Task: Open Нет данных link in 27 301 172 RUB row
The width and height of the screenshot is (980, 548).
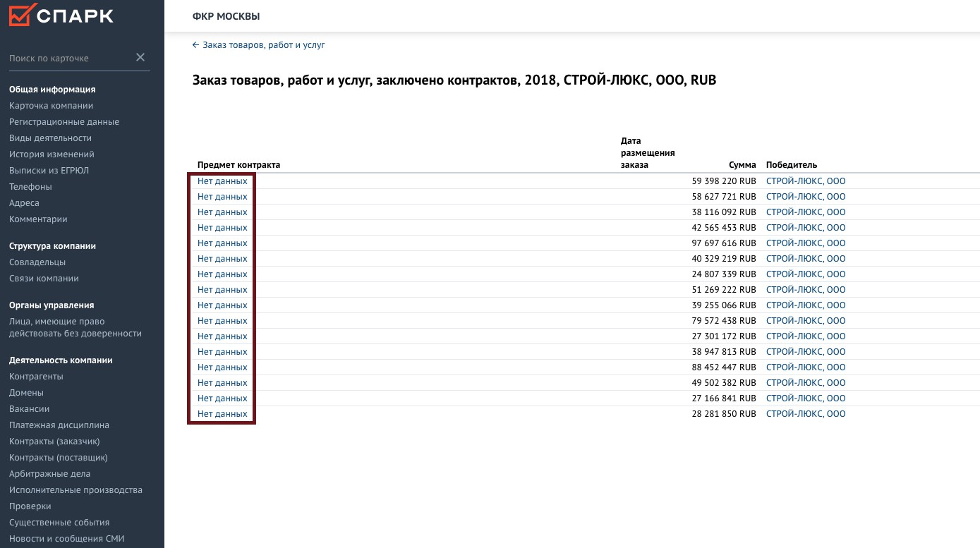Action: coord(222,336)
